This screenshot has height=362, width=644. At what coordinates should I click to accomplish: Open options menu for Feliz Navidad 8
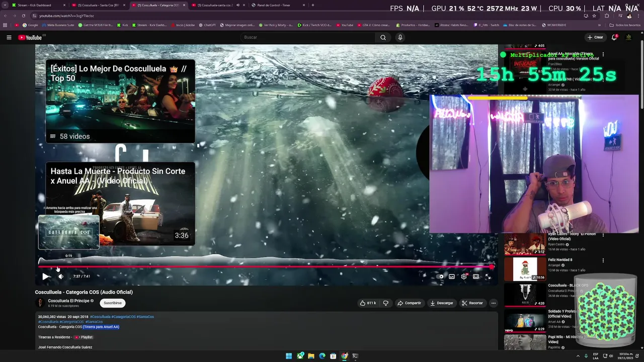point(603,260)
